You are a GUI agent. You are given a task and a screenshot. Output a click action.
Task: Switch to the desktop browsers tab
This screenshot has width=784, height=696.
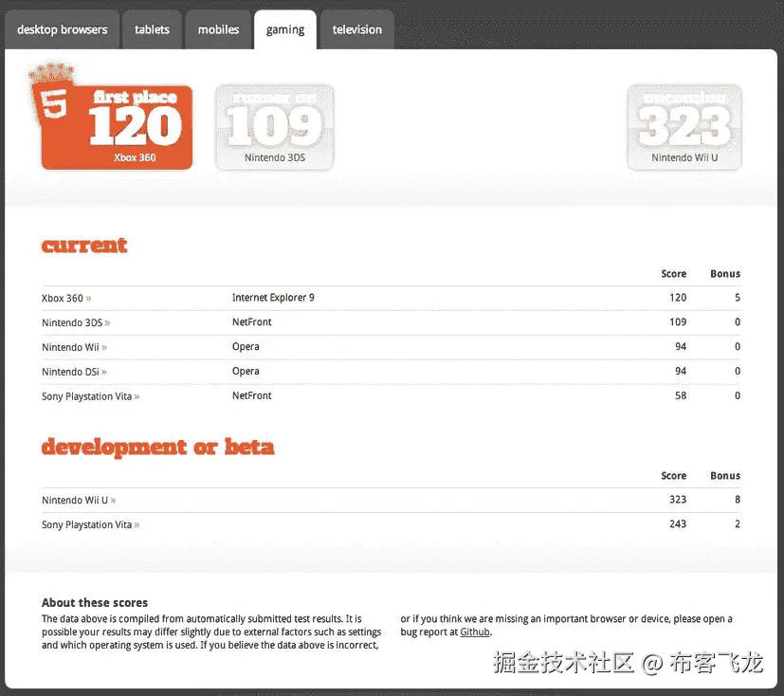tap(62, 29)
